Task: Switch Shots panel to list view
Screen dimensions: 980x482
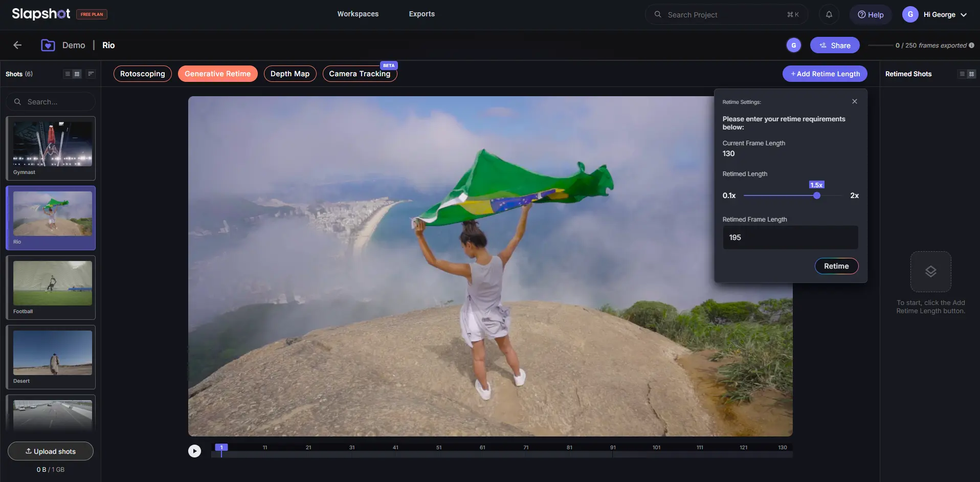Action: tap(67, 74)
